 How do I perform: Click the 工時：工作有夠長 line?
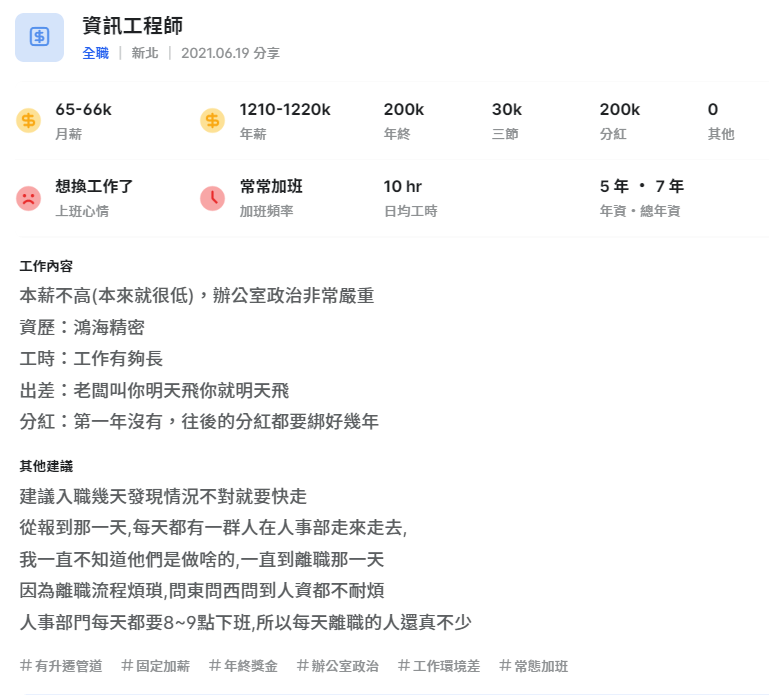pyautogui.click(x=91, y=359)
